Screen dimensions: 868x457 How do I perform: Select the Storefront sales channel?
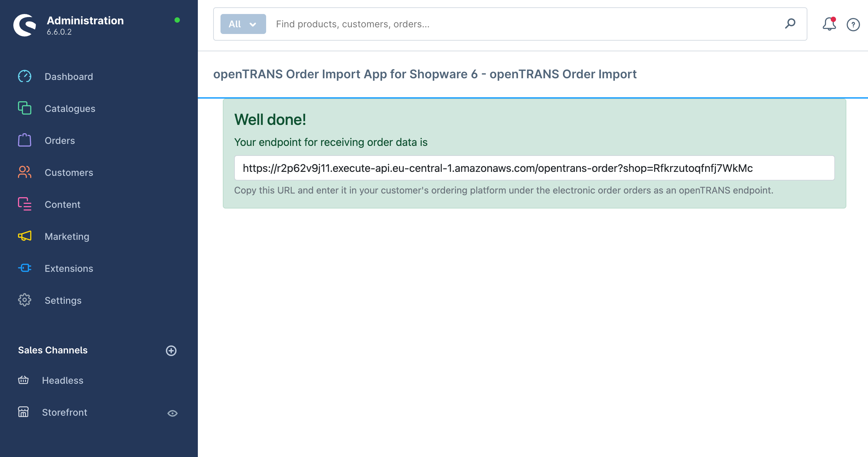(64, 412)
